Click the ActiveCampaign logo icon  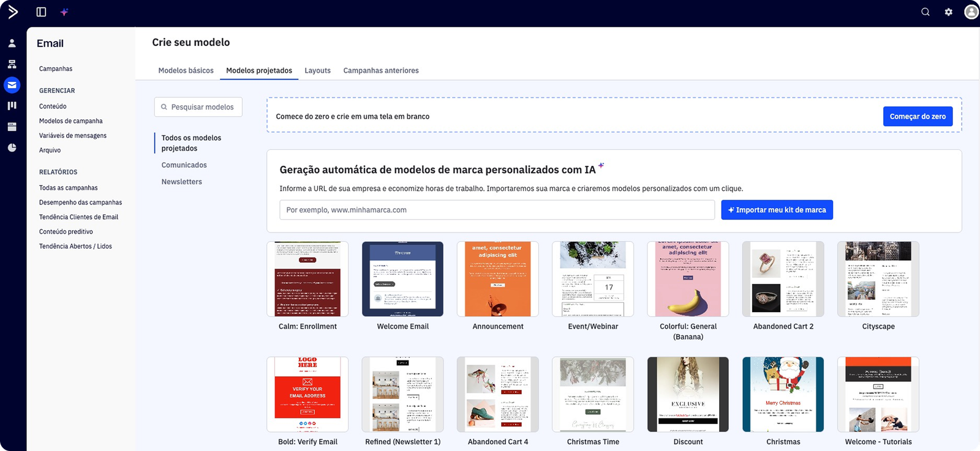(x=12, y=12)
